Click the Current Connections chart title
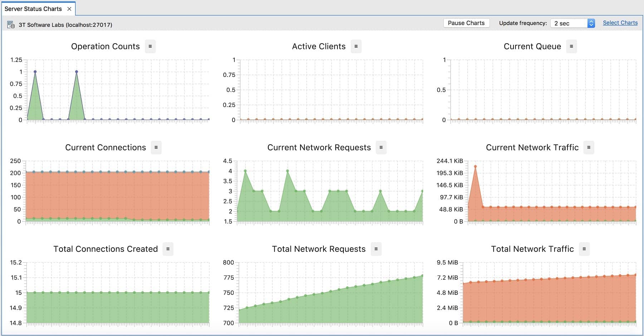644x336 pixels. point(106,147)
